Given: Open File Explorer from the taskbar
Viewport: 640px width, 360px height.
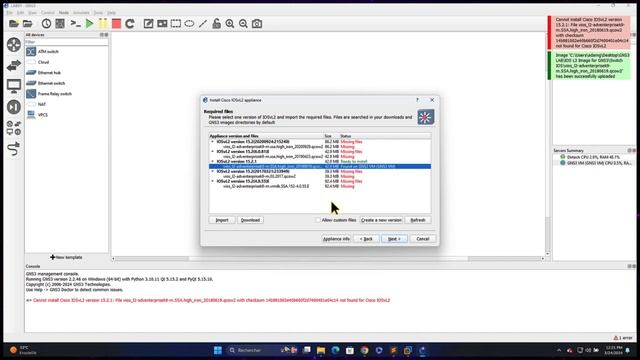Looking at the screenshot, I should (x=321, y=350).
